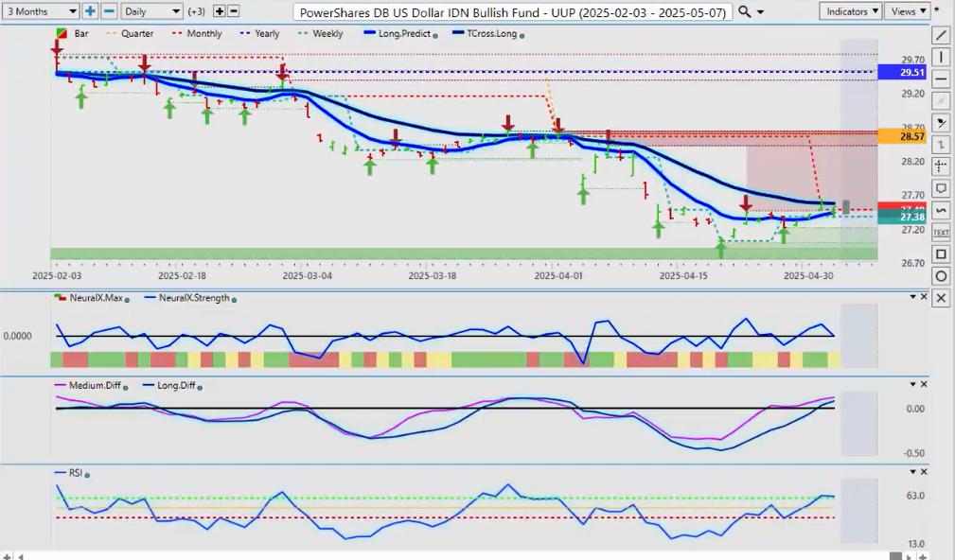Close the Medium.Diff indicator panel

924,384
